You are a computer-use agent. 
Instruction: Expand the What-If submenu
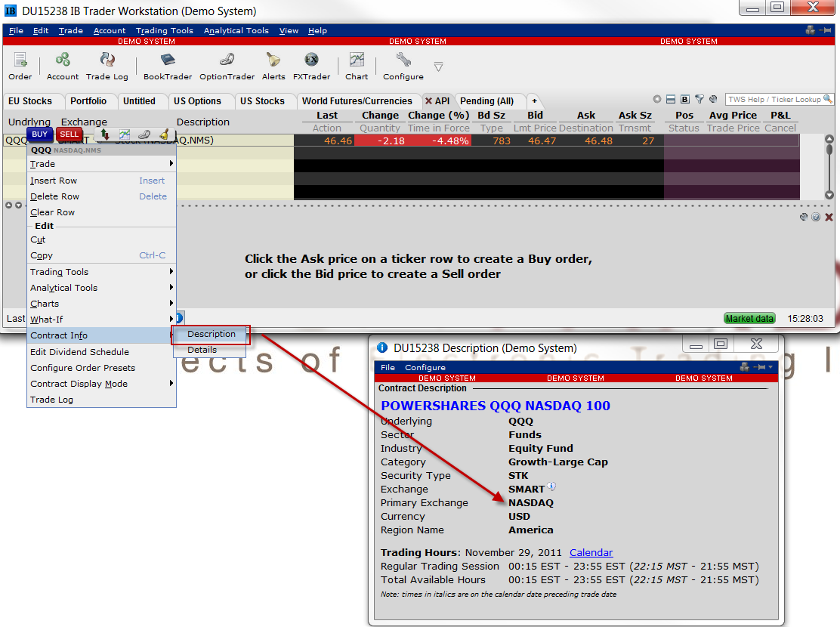click(x=101, y=320)
